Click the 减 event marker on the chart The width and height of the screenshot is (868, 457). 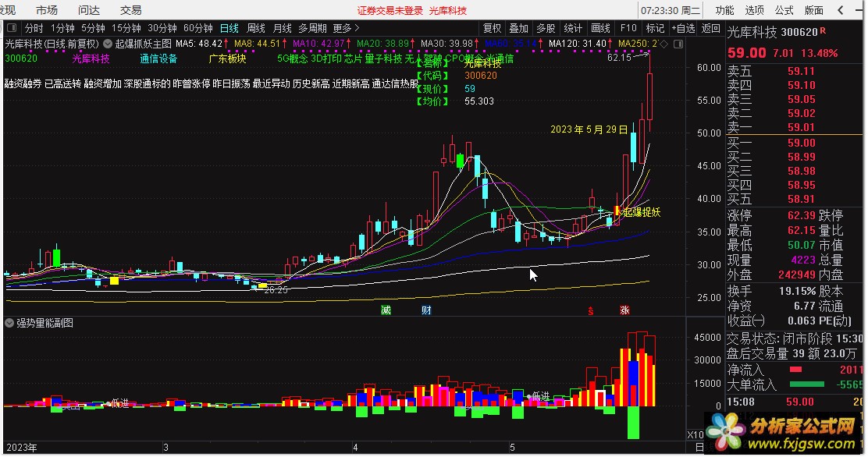(386, 310)
